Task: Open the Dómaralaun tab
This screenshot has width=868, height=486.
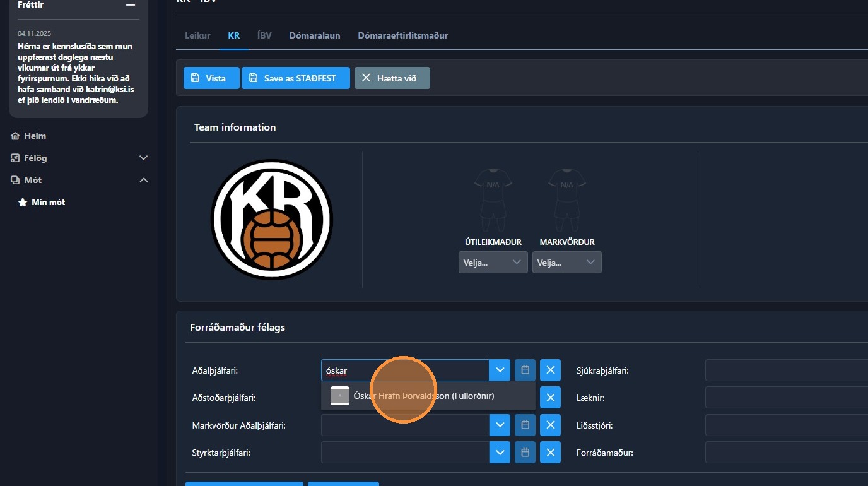Action: [315, 35]
